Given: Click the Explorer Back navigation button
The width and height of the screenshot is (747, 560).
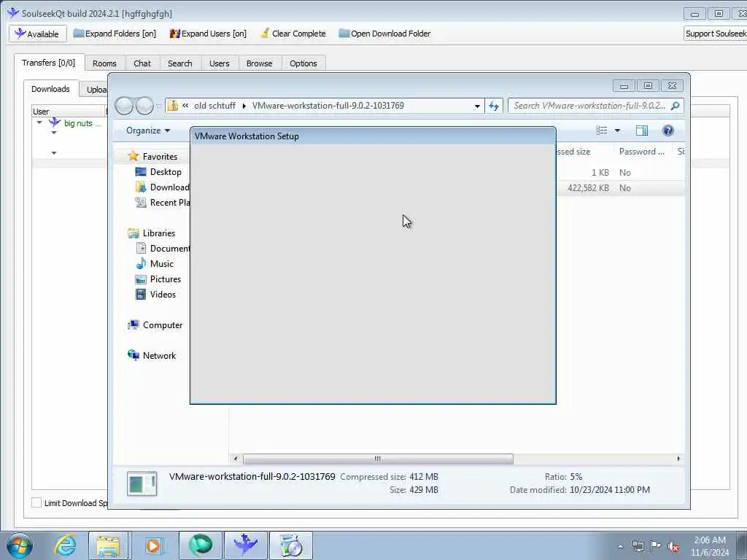Looking at the screenshot, I should [124, 106].
